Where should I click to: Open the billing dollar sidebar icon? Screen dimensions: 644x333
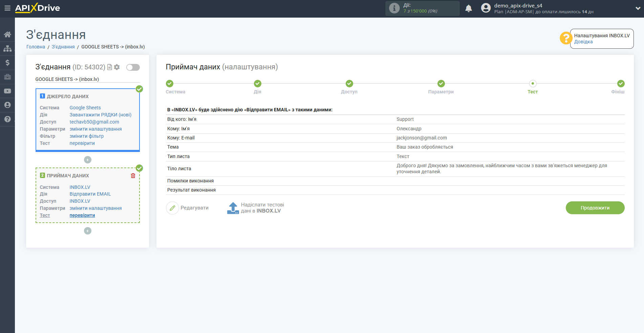tap(7, 63)
